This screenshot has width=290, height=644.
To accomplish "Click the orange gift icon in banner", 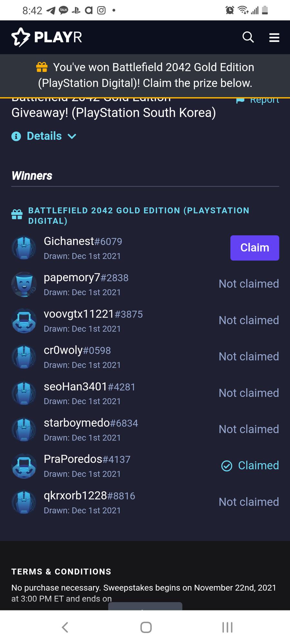I will coord(42,67).
